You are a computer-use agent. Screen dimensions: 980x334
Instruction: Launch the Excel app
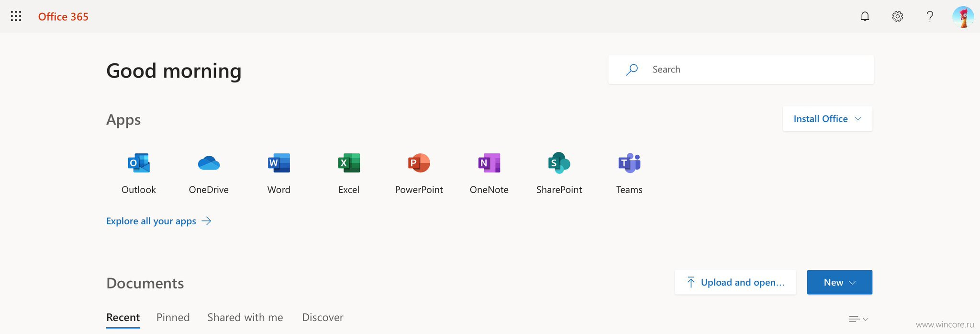(349, 173)
